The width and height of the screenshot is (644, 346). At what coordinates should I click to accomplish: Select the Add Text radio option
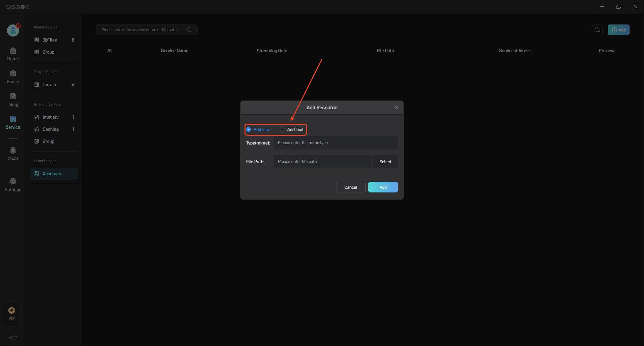(x=292, y=129)
